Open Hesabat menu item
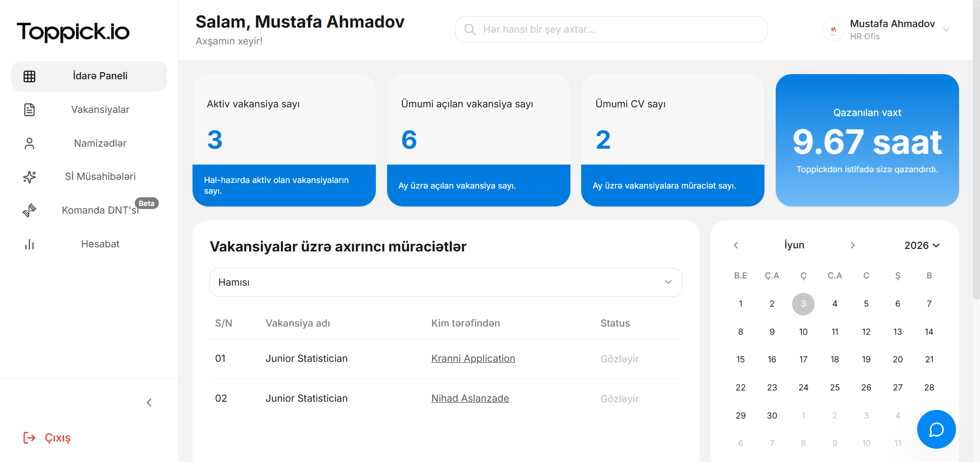 tap(89, 244)
